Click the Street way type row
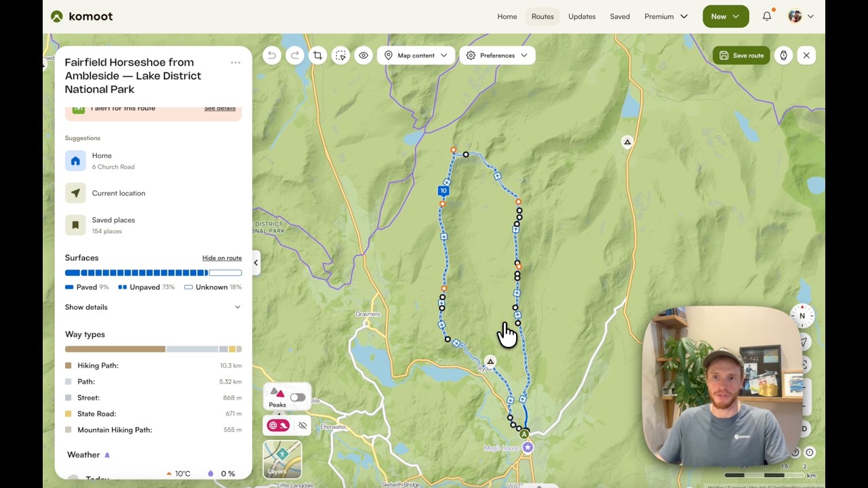868x488 pixels. [153, 398]
